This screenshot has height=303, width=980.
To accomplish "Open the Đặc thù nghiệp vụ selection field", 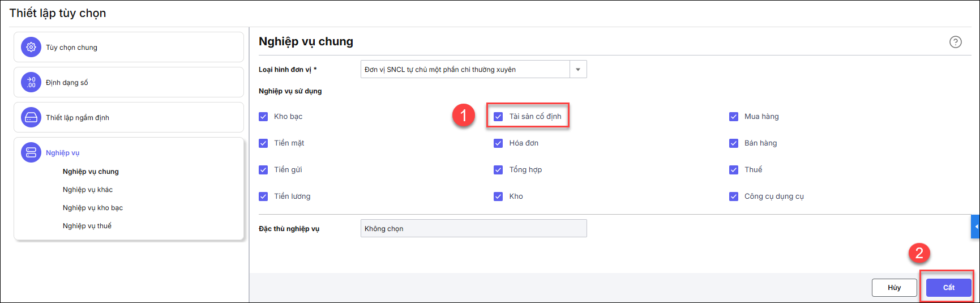I will tap(473, 229).
